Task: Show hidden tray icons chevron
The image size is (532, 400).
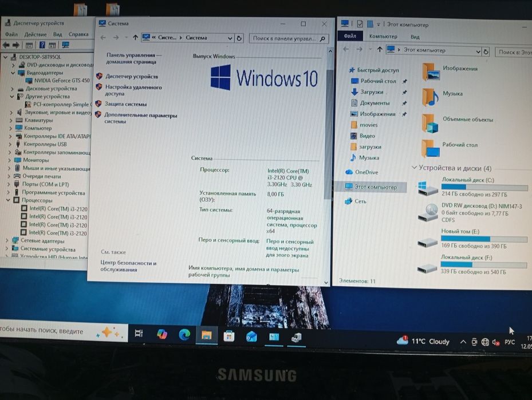Action: 463,342
